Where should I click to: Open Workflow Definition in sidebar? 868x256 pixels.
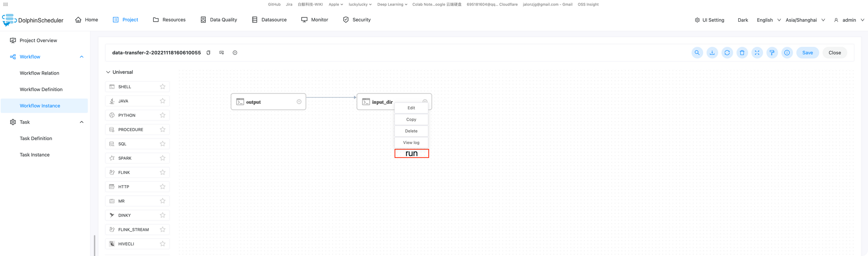41,89
